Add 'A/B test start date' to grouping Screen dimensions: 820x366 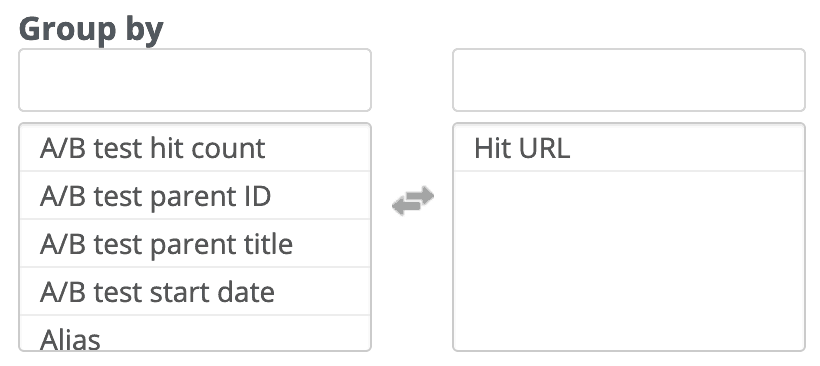coord(195,291)
